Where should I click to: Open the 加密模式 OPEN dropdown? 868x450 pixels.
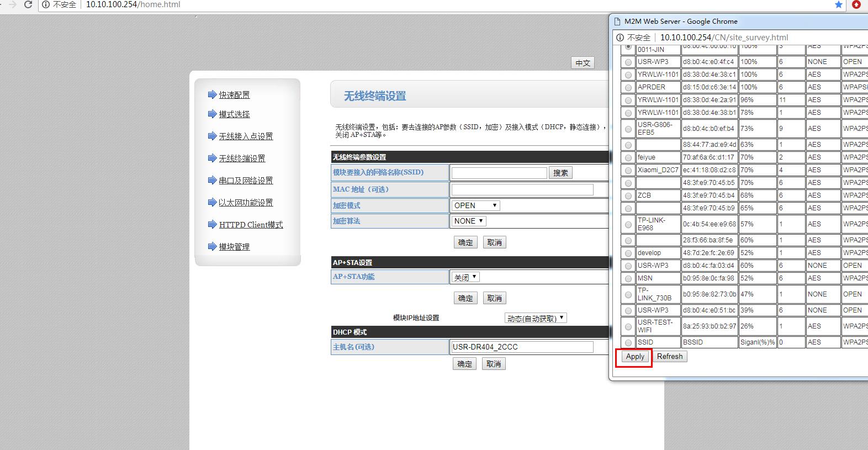(475, 205)
